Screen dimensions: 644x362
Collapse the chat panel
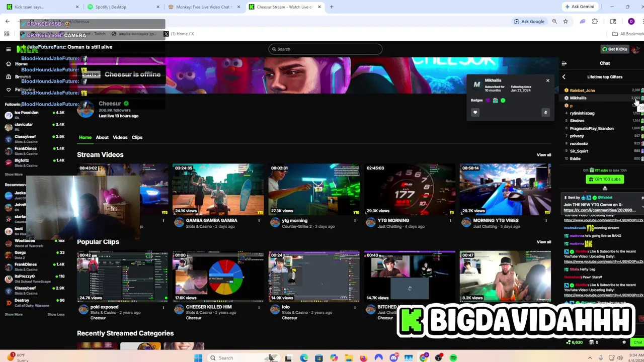(564, 63)
